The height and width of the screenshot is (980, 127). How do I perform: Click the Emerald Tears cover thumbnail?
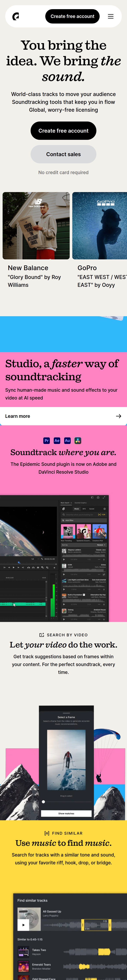(x=23, y=967)
